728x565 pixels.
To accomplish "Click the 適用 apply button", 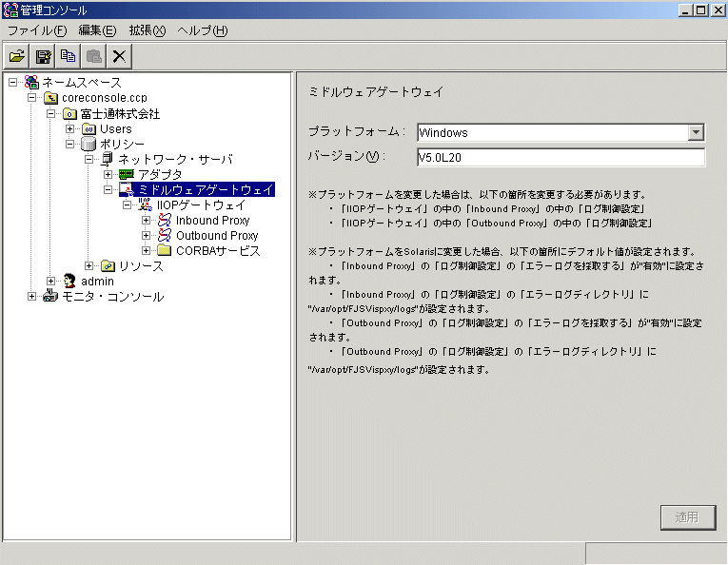I will click(x=688, y=517).
